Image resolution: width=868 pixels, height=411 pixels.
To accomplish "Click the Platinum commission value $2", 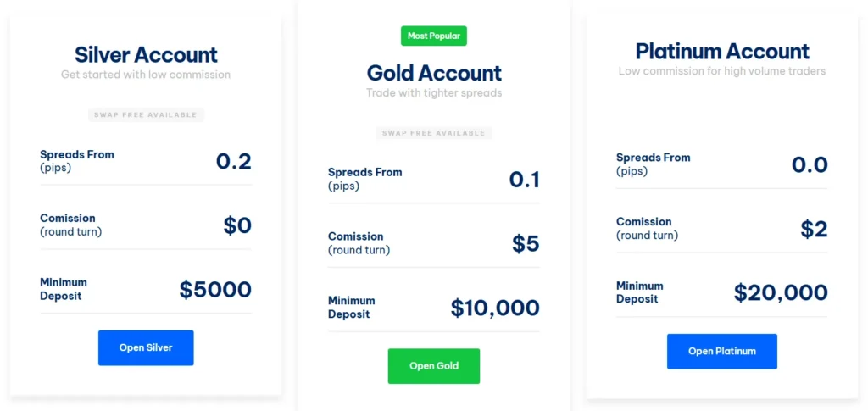I will (x=814, y=229).
